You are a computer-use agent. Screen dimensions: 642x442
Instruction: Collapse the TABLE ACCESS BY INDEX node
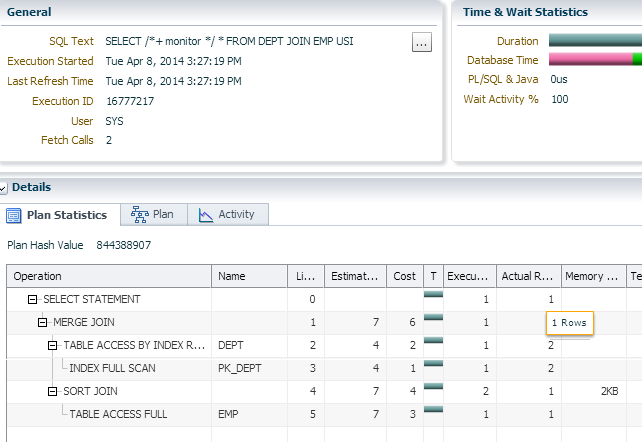pyautogui.click(x=53, y=345)
